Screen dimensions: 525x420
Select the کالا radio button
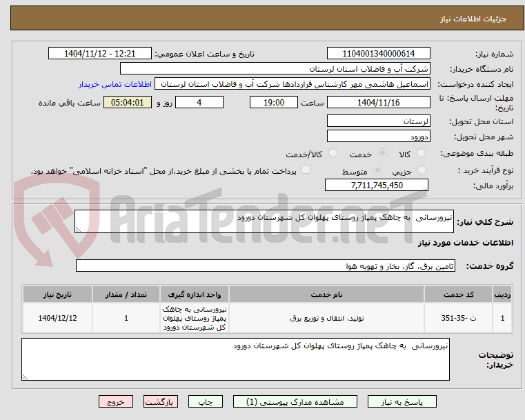(x=421, y=153)
